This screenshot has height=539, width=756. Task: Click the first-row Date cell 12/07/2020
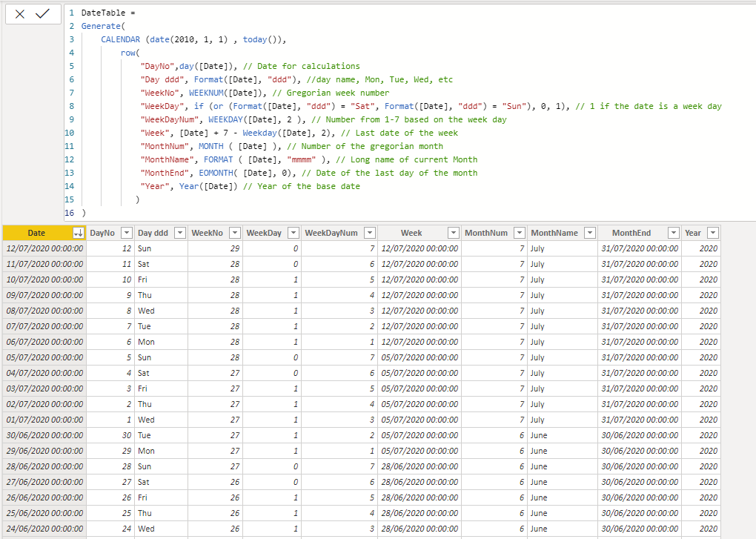[x=45, y=248]
